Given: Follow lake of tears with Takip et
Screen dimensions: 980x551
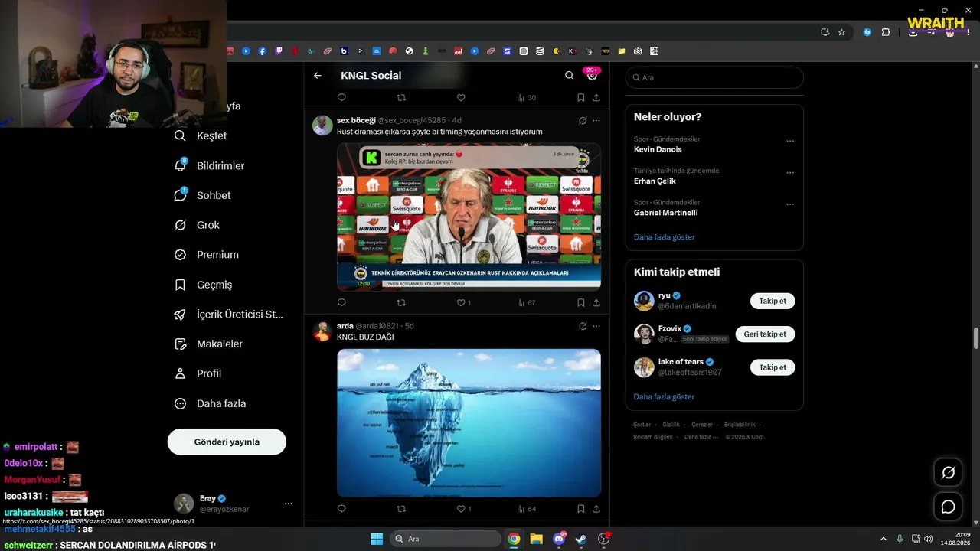Looking at the screenshot, I should (x=773, y=367).
